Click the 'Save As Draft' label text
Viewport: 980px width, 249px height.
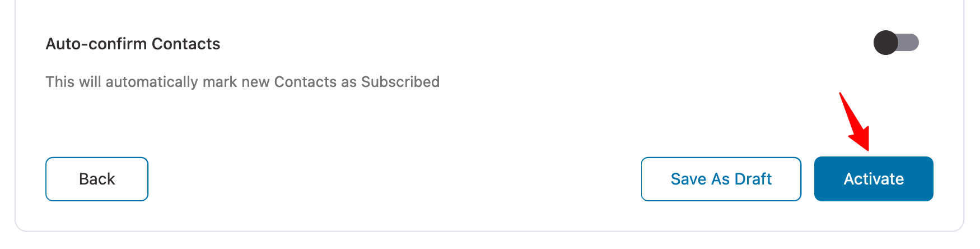(x=721, y=179)
